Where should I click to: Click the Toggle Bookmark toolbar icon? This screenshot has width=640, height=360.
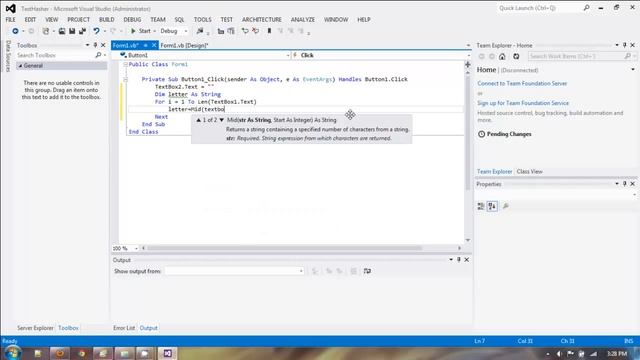pos(269,31)
